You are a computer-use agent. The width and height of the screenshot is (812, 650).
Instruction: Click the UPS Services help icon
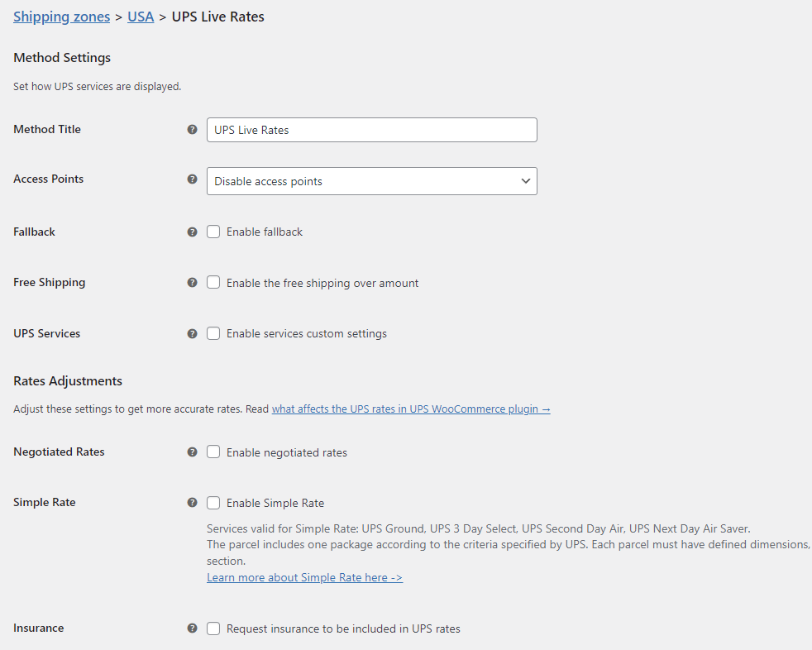(x=192, y=333)
